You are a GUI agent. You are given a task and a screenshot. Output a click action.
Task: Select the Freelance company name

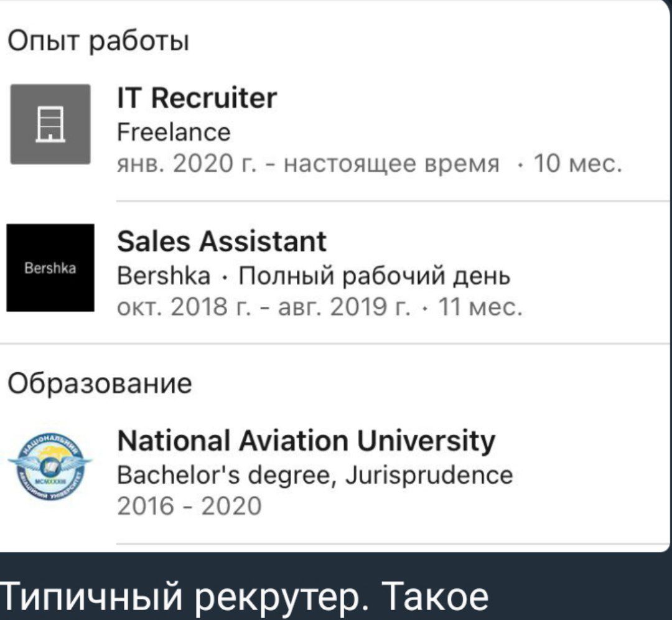pos(174,132)
